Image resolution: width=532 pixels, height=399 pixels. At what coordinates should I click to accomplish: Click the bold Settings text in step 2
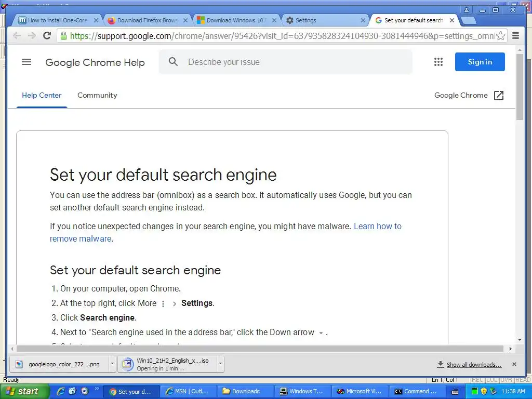coord(197,303)
